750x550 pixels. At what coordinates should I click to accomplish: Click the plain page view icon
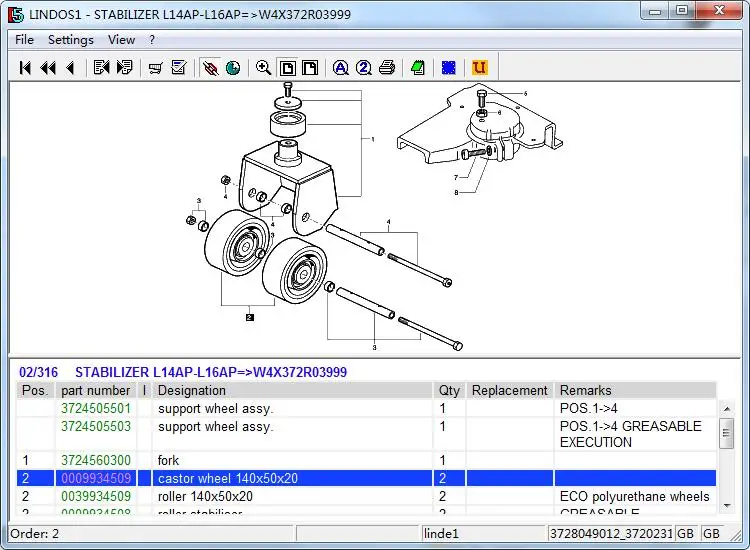click(310, 68)
